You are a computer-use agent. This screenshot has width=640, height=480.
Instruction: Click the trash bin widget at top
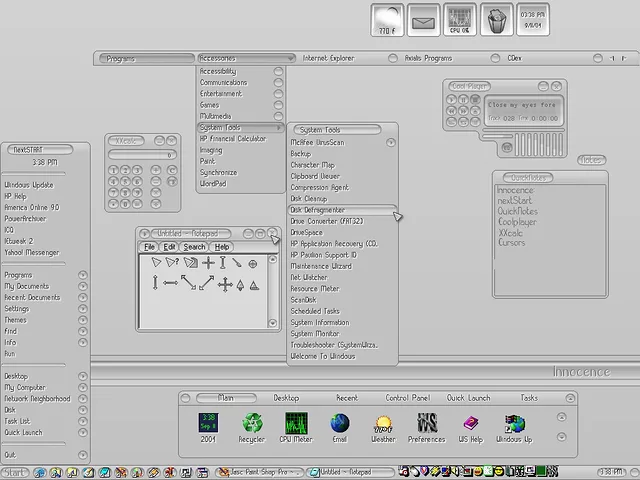496,20
